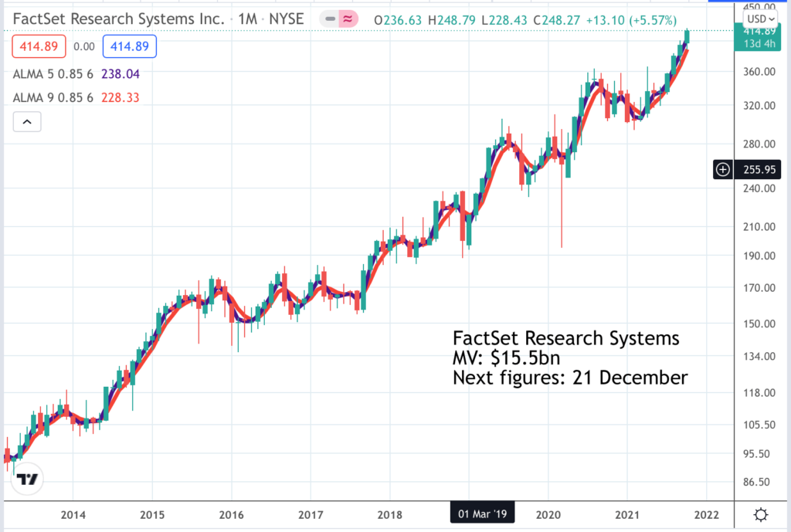Viewport: 791px width, 532px height.
Task: Click the FactSet Research Systems Inc. symbol title
Action: click(118, 19)
